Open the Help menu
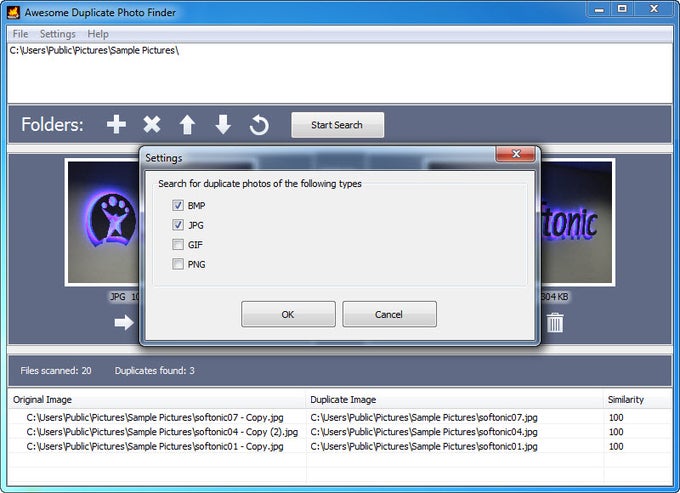 (98, 34)
